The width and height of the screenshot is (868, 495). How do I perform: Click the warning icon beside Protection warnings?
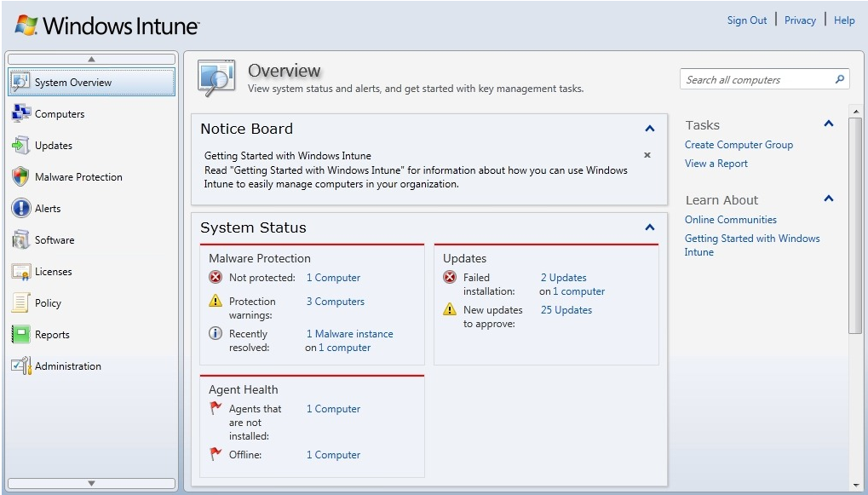[x=216, y=301]
